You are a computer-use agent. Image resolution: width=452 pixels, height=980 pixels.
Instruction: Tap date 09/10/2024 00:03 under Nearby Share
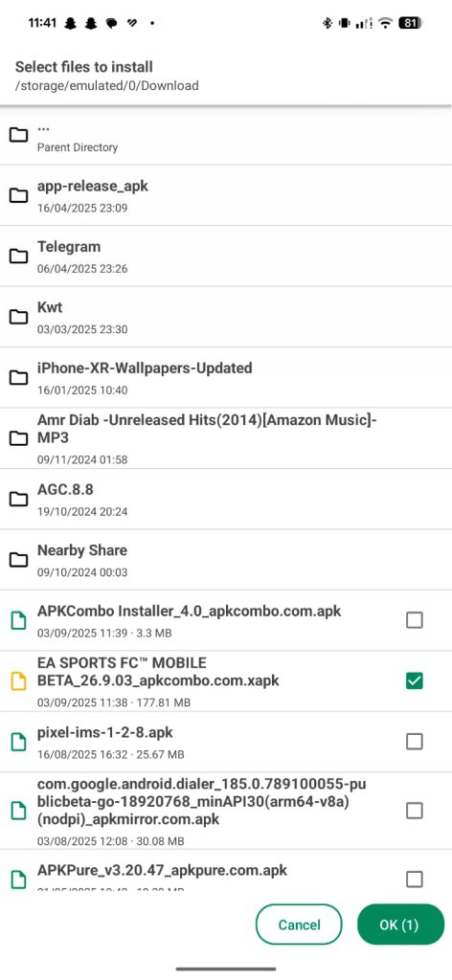point(82,572)
